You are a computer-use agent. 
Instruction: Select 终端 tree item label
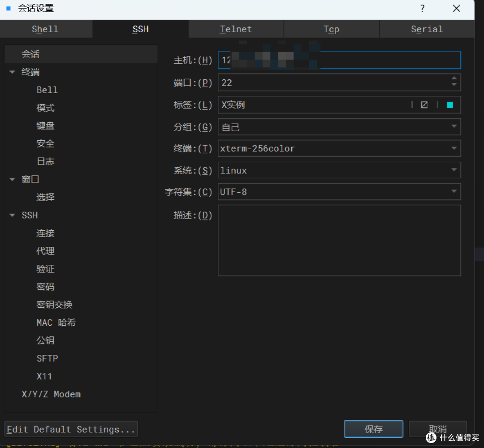[30, 72]
